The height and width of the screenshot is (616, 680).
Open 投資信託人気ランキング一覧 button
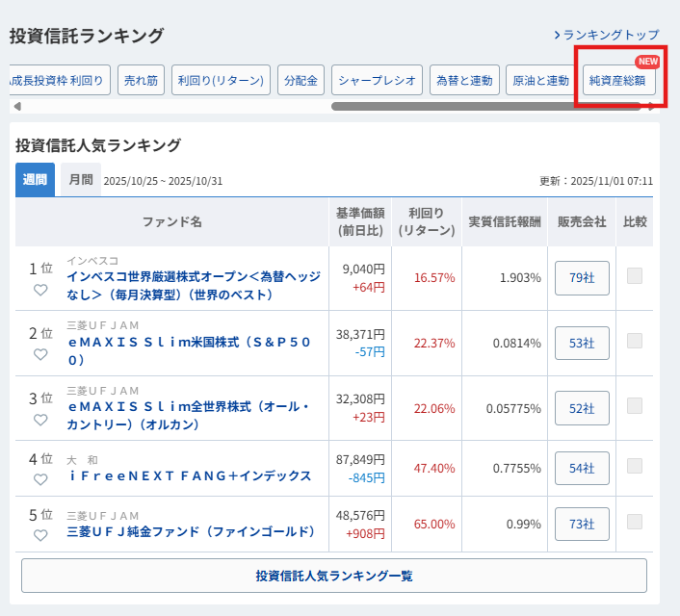(333, 576)
